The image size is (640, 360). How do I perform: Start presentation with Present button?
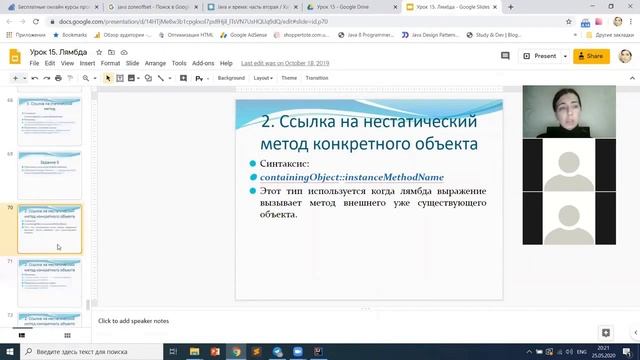pyautogui.click(x=540, y=56)
